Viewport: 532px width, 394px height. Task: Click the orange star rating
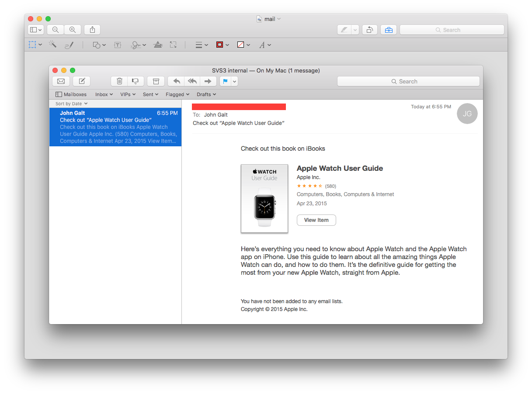pyautogui.click(x=309, y=186)
